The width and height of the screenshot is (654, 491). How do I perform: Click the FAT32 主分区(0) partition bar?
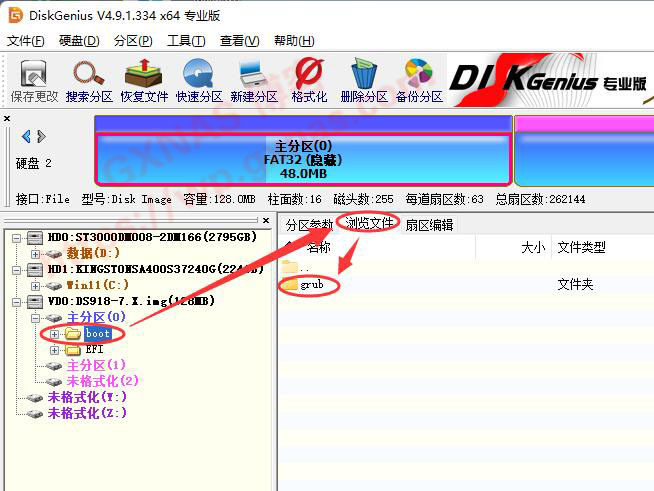tap(303, 158)
